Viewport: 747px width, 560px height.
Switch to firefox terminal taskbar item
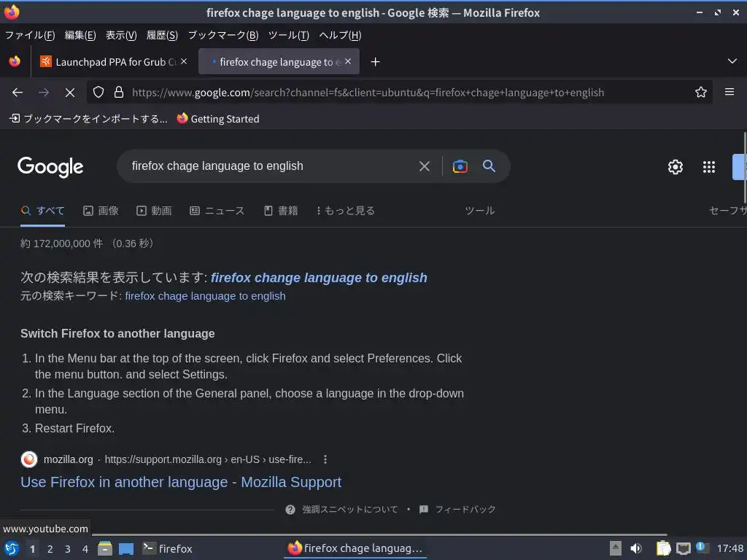pos(168,548)
